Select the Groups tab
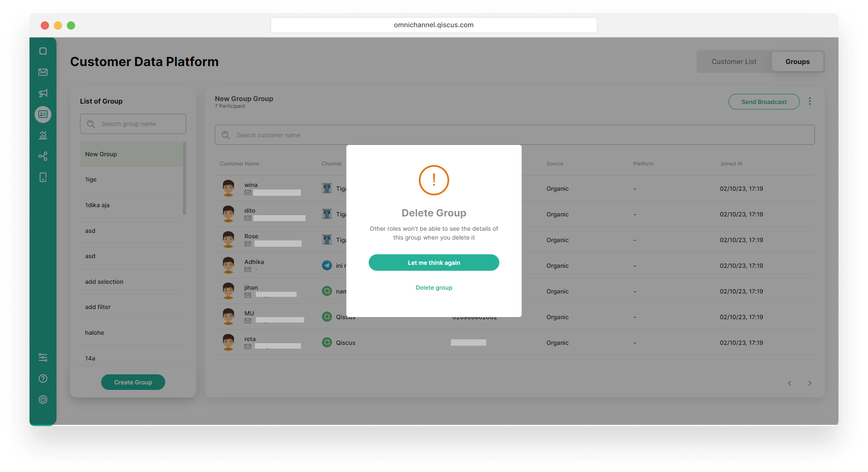Image resolution: width=868 pixels, height=472 pixels. coord(797,62)
